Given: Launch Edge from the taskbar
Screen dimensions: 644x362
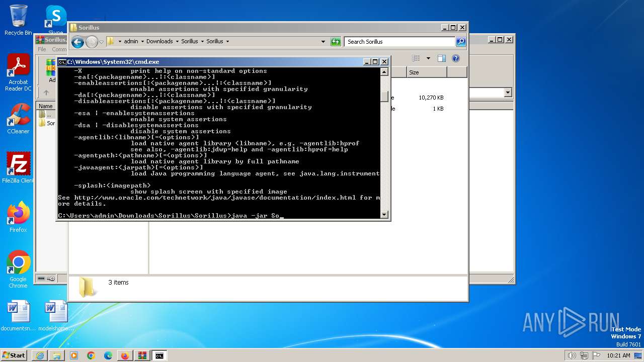Looking at the screenshot, I should point(108,355).
